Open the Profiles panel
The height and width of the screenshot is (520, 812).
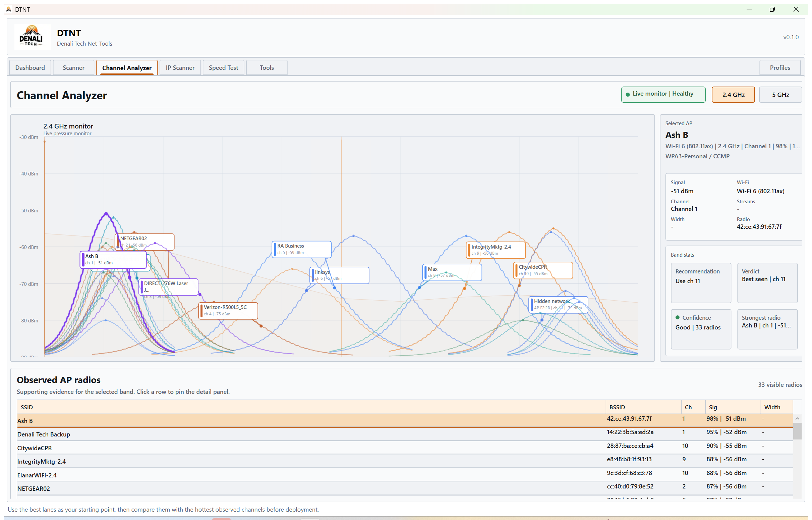click(779, 67)
